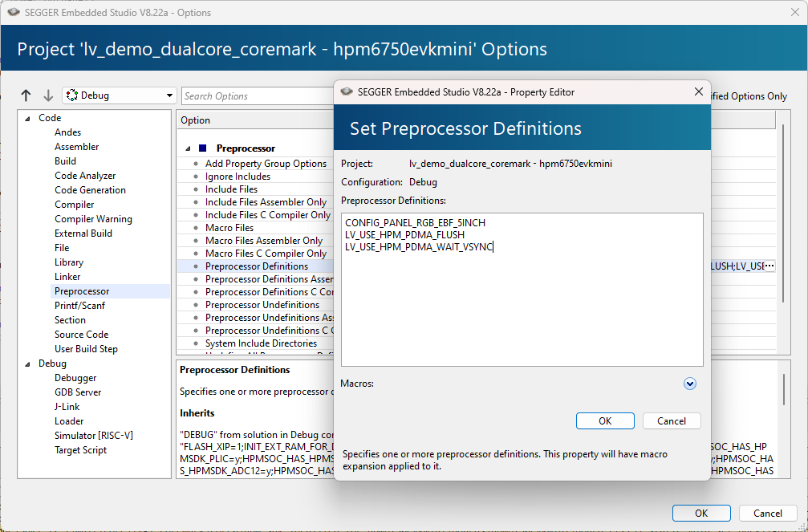Viewport: 808px width, 532px height.
Task: Select Target Script under Debug
Action: pyautogui.click(x=80, y=450)
